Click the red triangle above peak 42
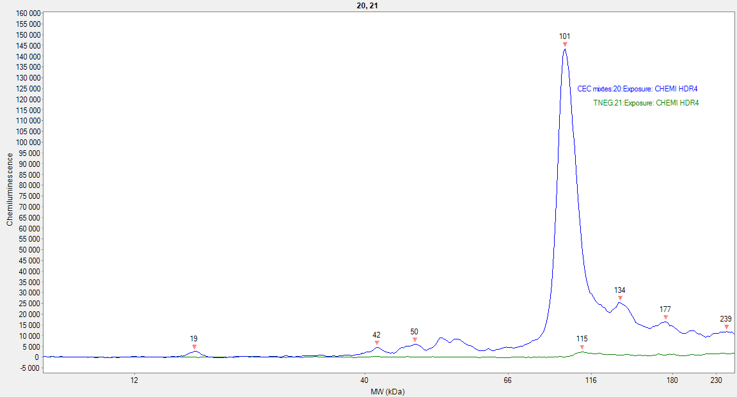Screen dimensions: 737x397 tap(376, 343)
